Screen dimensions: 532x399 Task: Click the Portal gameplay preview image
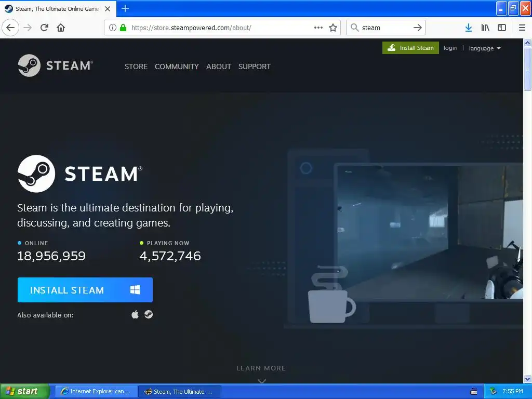click(429, 232)
